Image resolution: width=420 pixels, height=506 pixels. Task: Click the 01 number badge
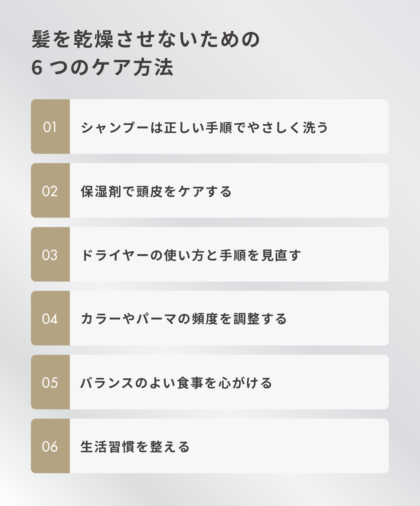click(50, 127)
